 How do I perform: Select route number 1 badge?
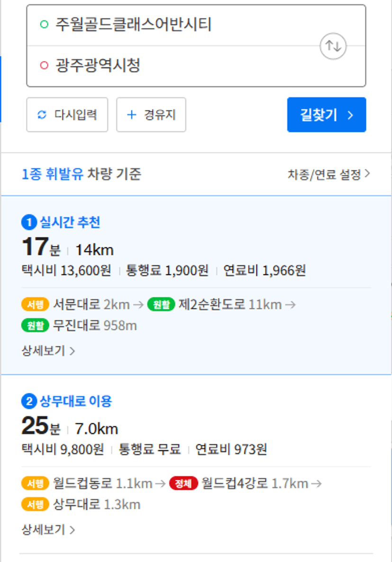(29, 222)
